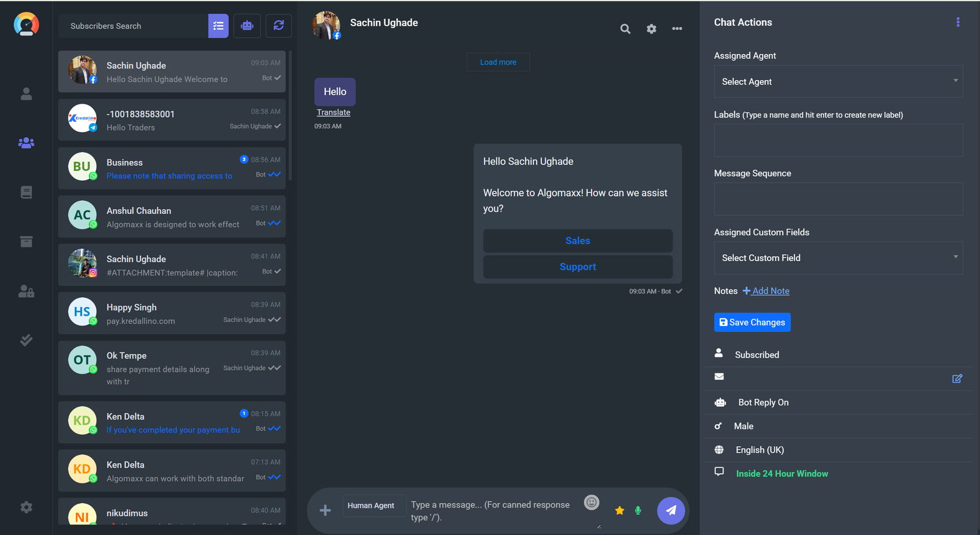Click the envelope email icon
Viewport: 980px width, 535px height.
719,376
